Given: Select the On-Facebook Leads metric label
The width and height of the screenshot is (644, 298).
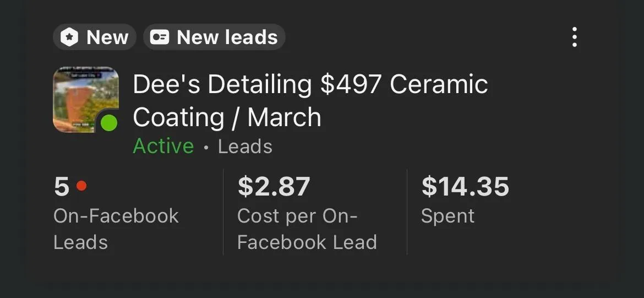Looking at the screenshot, I should pos(116,229).
